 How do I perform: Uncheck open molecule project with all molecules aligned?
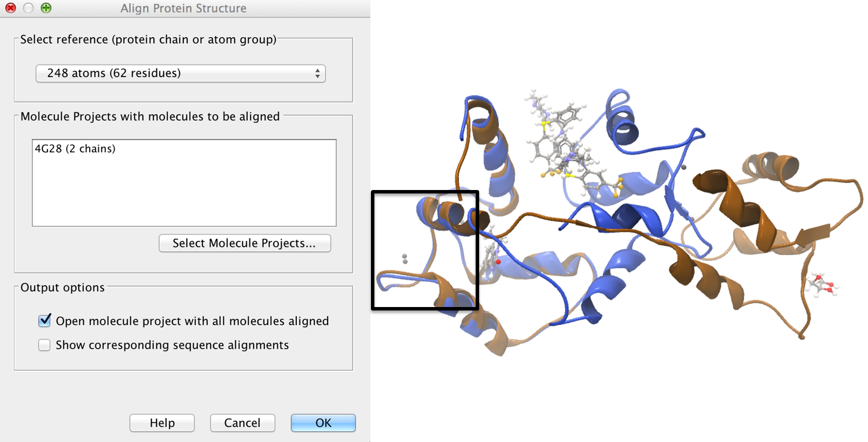point(44,320)
